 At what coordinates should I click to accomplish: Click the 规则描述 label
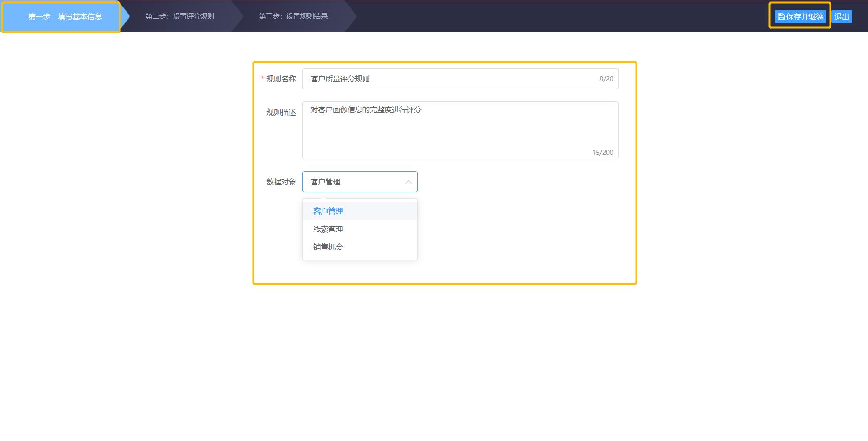click(281, 112)
